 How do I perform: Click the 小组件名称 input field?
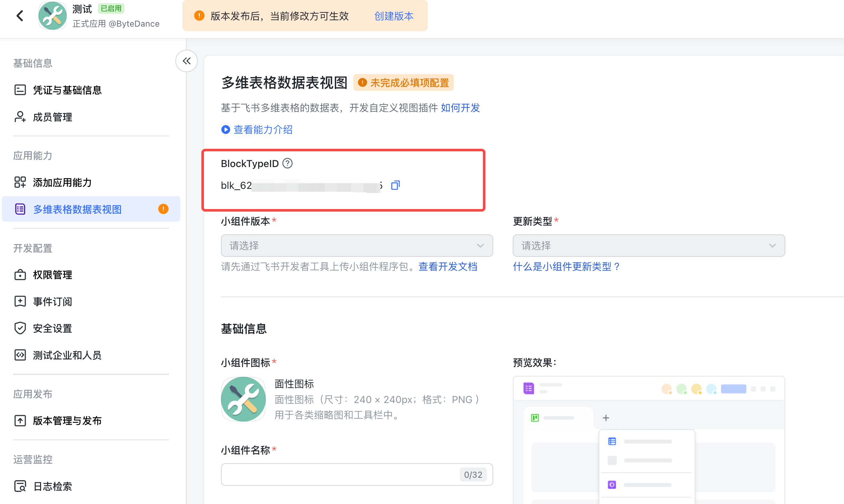(340, 474)
